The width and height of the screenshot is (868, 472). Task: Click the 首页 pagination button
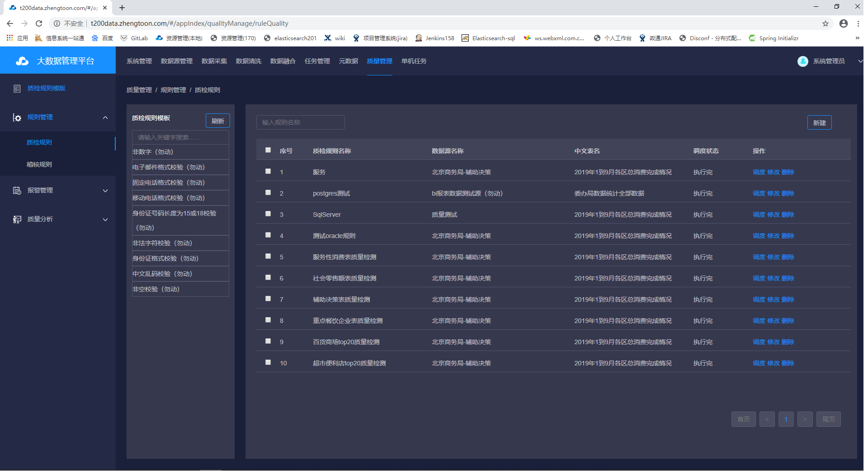(x=743, y=419)
